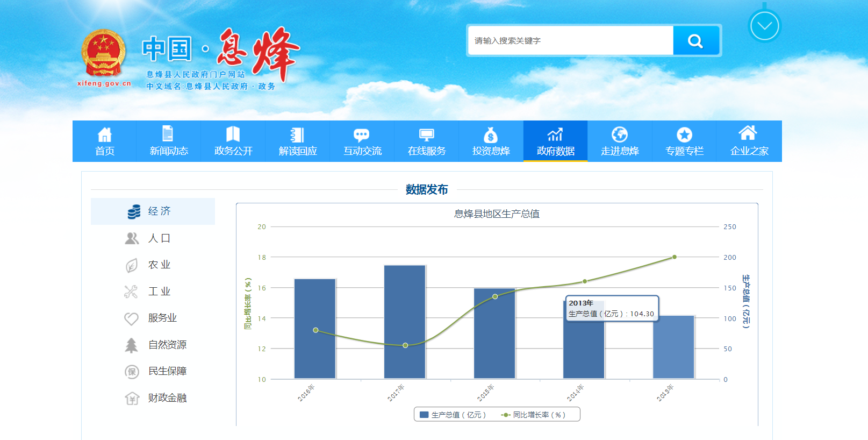Image resolution: width=868 pixels, height=440 pixels.
Task: Toggle 同比增长率 series in chart legend
Action: 533,415
